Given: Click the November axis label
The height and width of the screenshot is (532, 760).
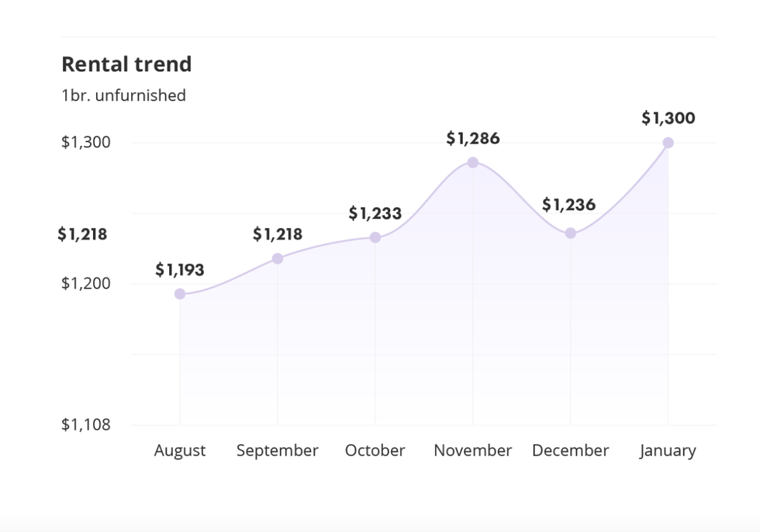Looking at the screenshot, I should (473, 451).
